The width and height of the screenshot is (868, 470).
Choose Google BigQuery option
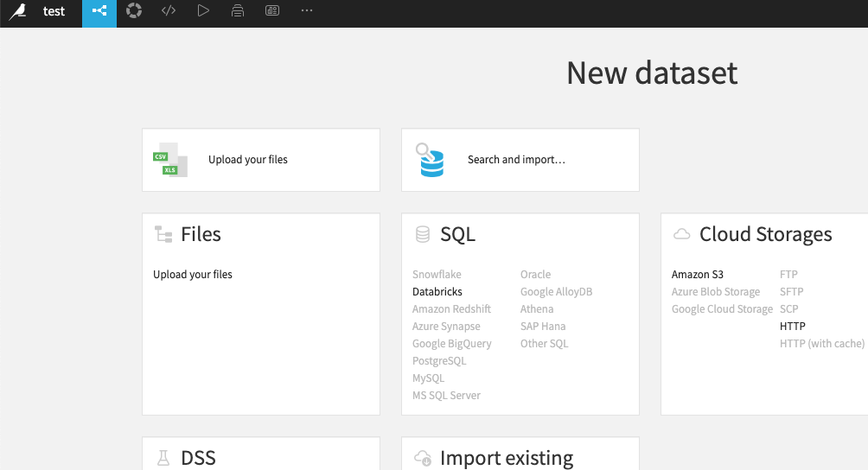click(452, 344)
